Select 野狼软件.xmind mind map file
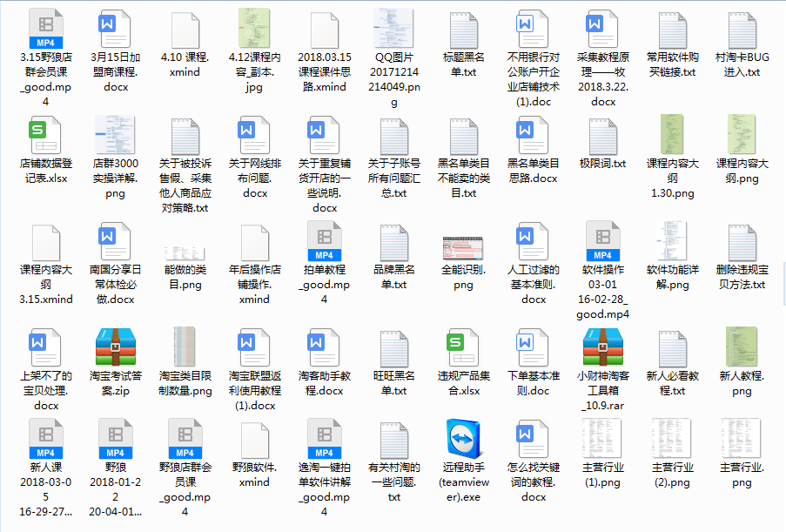 (254, 439)
